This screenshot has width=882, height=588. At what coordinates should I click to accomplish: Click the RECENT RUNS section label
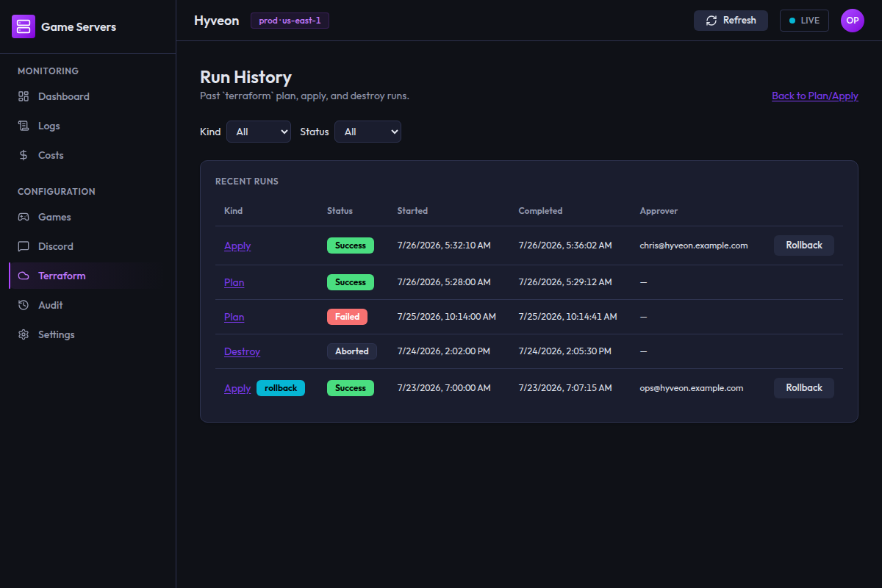coord(247,181)
